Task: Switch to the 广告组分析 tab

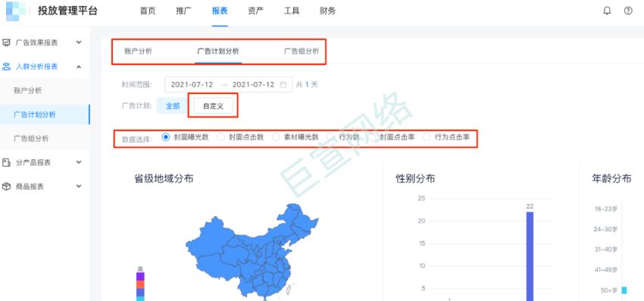Action: (x=302, y=52)
